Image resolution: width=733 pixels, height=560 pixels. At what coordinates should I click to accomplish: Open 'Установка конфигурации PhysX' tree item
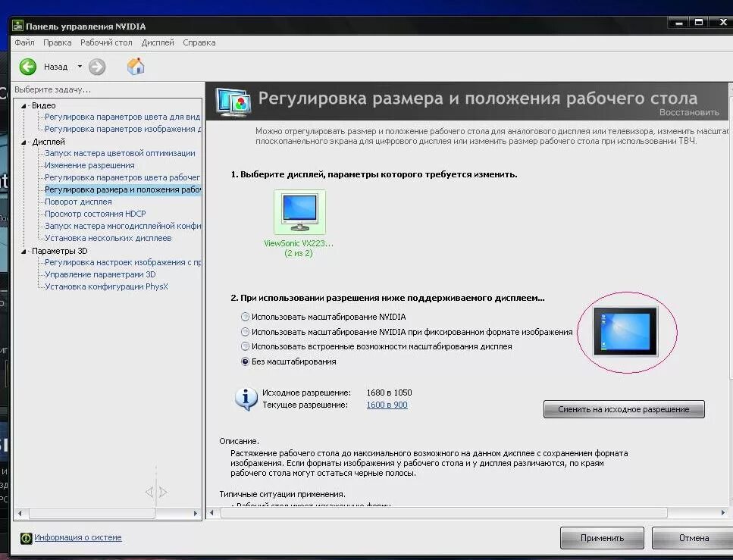pos(106,287)
